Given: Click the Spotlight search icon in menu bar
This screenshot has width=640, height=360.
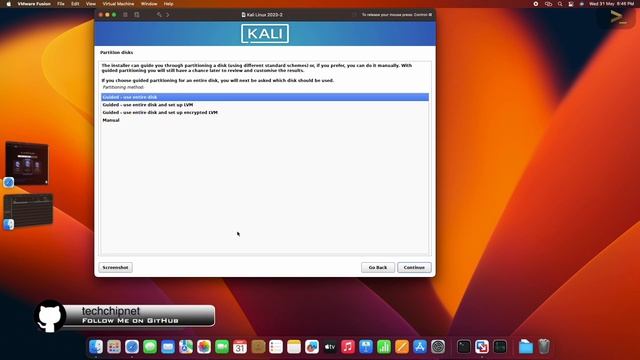Looking at the screenshot, I should click(x=560, y=4).
